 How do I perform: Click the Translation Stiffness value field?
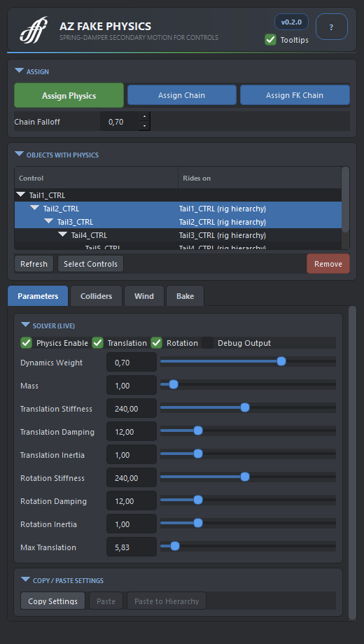[132, 409]
